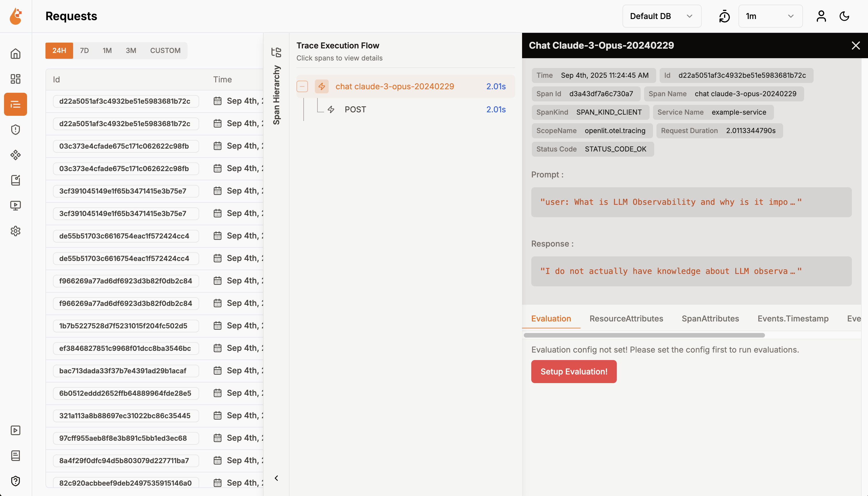Click the Span Hierarchy tree icon
Image resolution: width=868 pixels, height=496 pixels.
(x=276, y=52)
